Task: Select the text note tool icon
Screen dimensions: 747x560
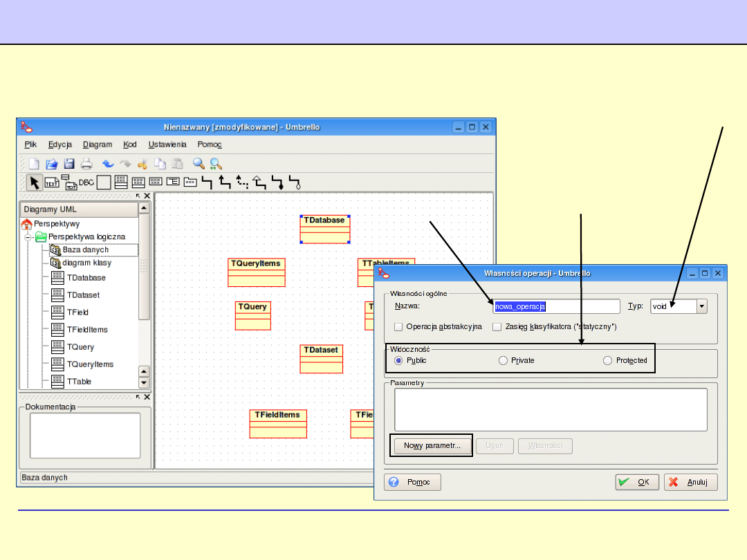Action: pyautogui.click(x=52, y=183)
